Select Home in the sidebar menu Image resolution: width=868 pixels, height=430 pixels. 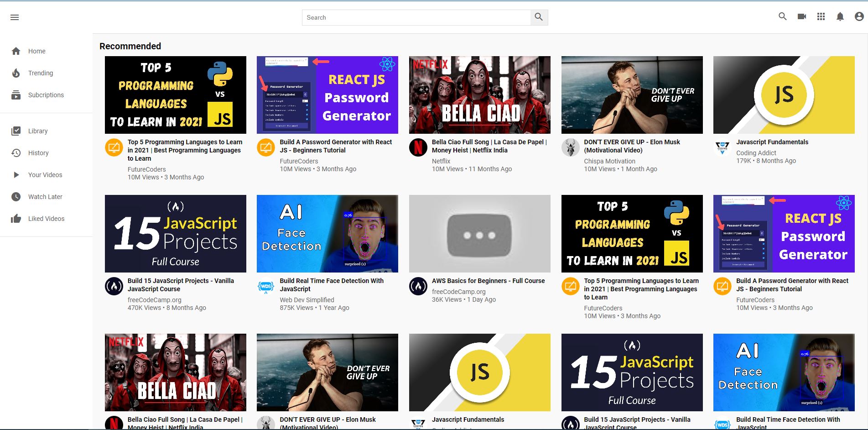(x=37, y=51)
